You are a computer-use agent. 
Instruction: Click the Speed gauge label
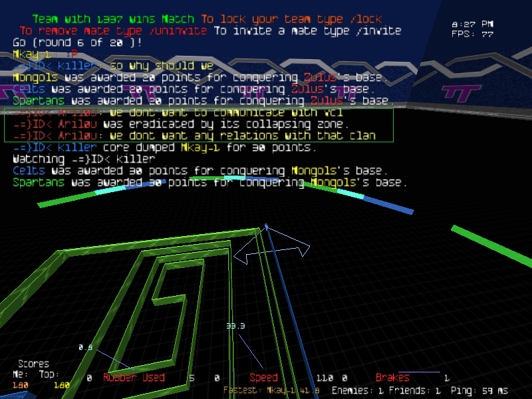click(263, 378)
